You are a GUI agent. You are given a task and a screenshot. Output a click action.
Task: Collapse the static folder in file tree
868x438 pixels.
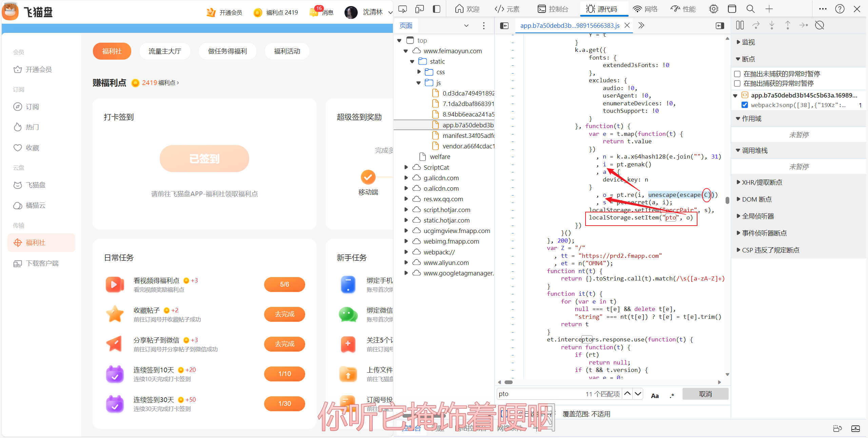(412, 62)
